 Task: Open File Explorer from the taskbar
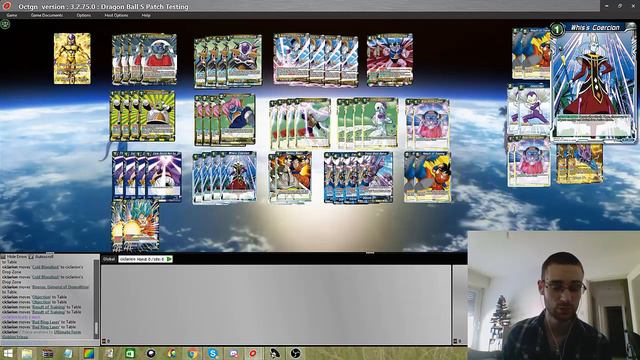27,353
